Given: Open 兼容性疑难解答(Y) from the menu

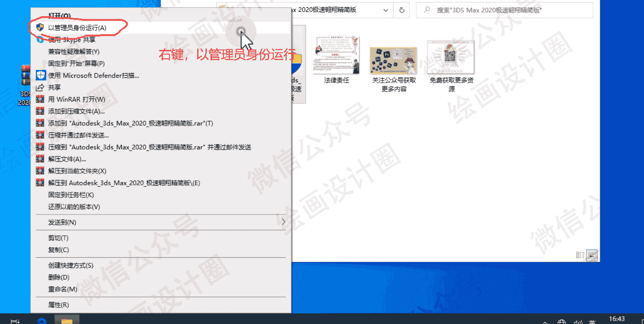Looking at the screenshot, I should (161, 52).
